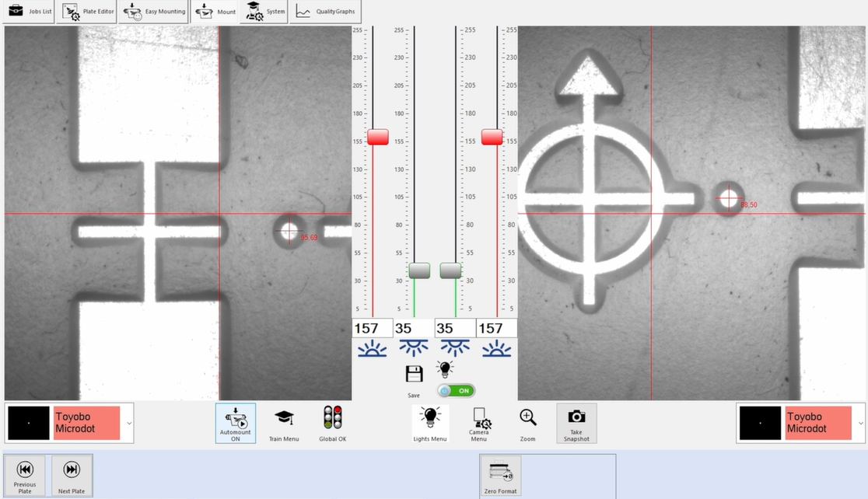
Task: Advance to the Next Plate
Action: (72, 475)
